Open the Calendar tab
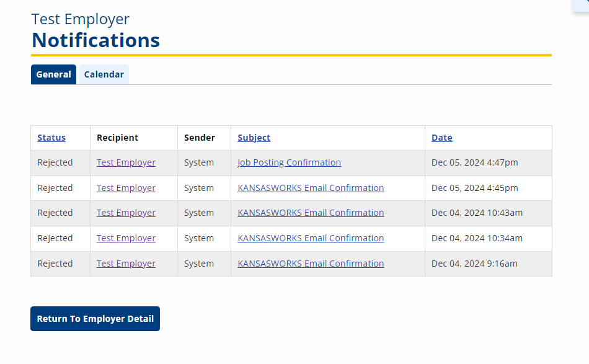Image resolution: width=589 pixels, height=364 pixels. [104, 74]
